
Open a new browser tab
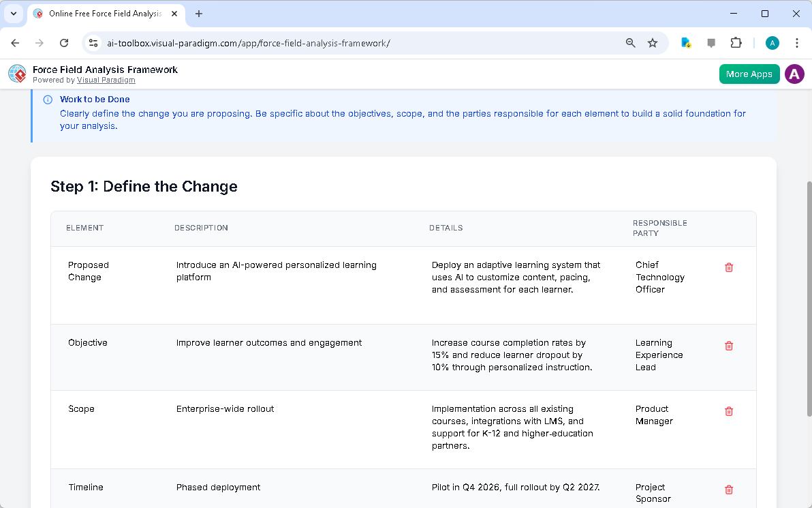pos(199,14)
